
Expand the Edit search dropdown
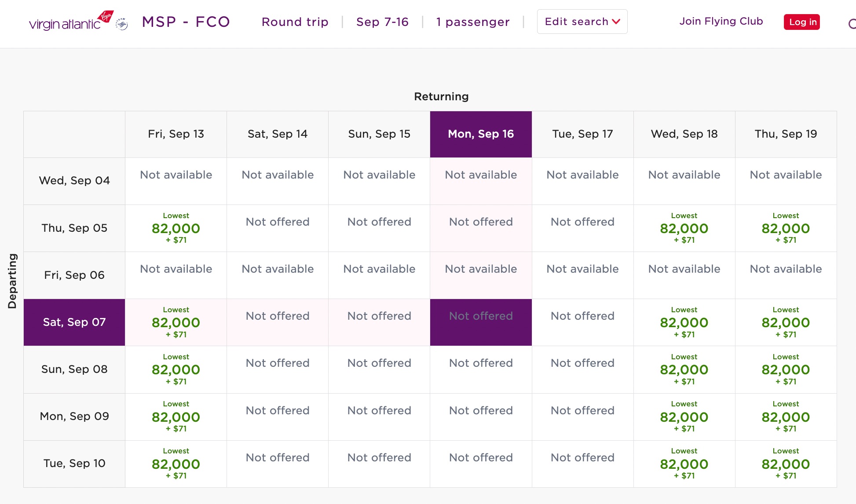(582, 21)
